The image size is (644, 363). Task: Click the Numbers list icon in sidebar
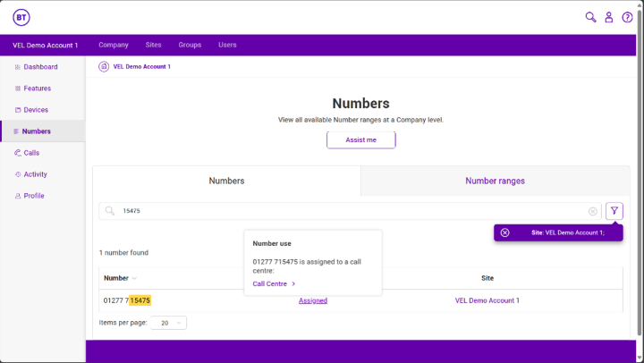(16, 131)
